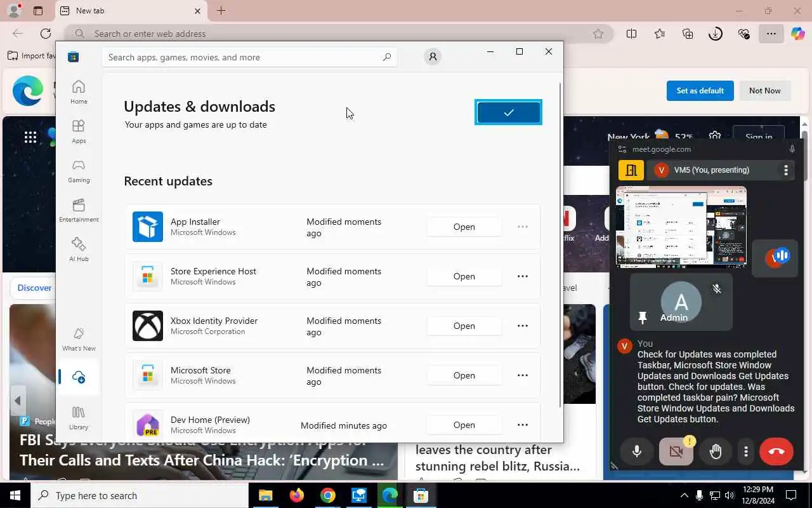The image size is (812, 508).
Task: Toggle camera in Meet popup
Action: point(676,451)
